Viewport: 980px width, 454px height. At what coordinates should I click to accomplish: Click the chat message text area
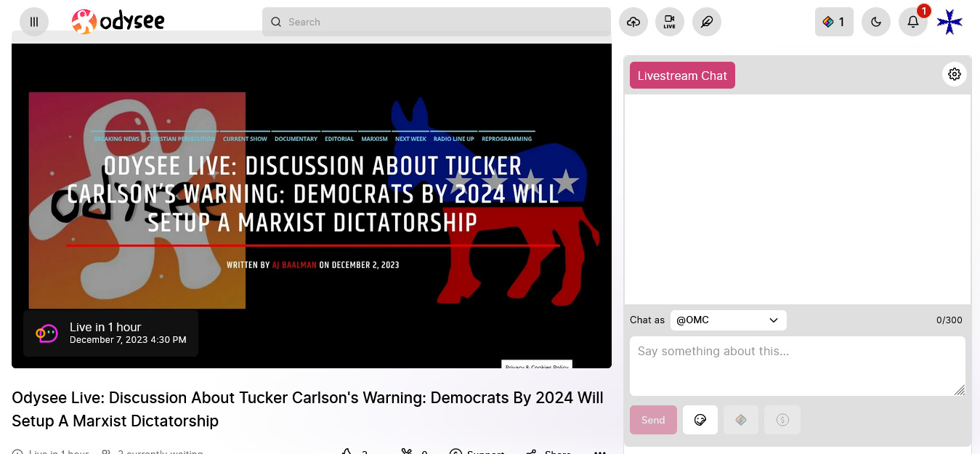798,366
